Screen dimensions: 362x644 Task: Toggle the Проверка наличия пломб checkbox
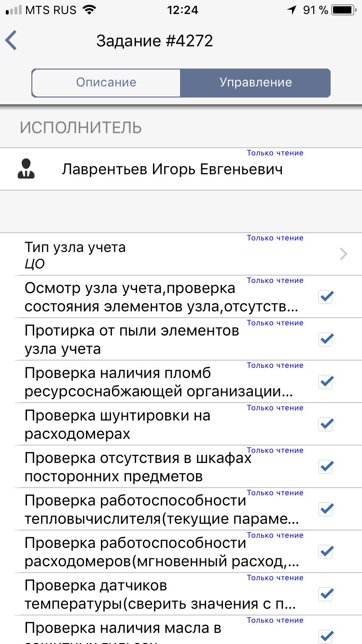[326, 382]
